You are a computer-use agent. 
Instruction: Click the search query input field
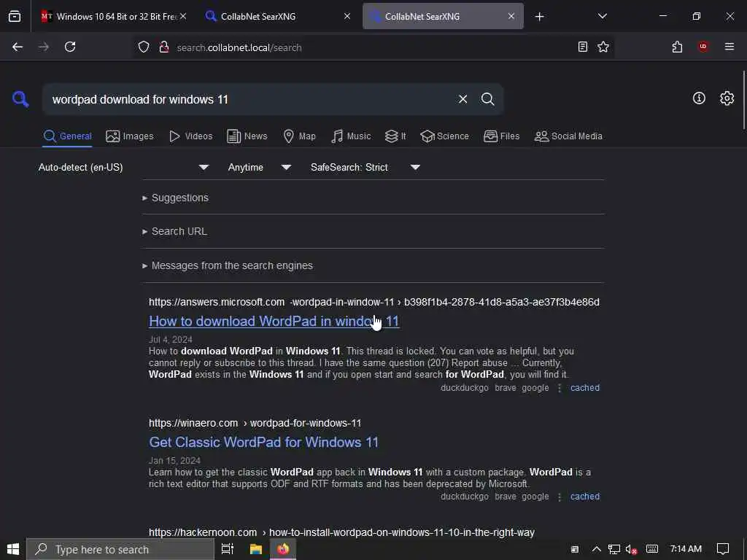(x=248, y=99)
